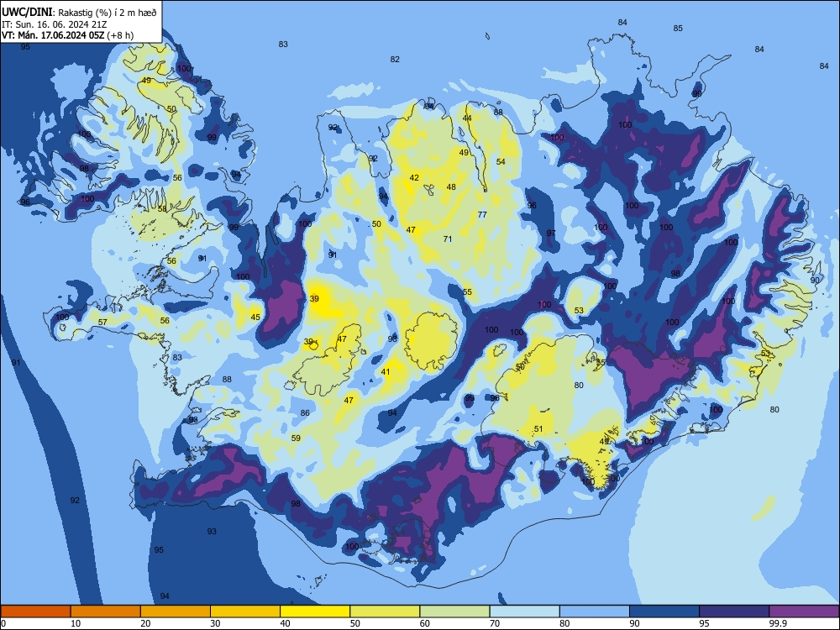Select the 95–99.9 dark navy legend swatch
The height and width of the screenshot is (630, 840).
click(x=734, y=612)
